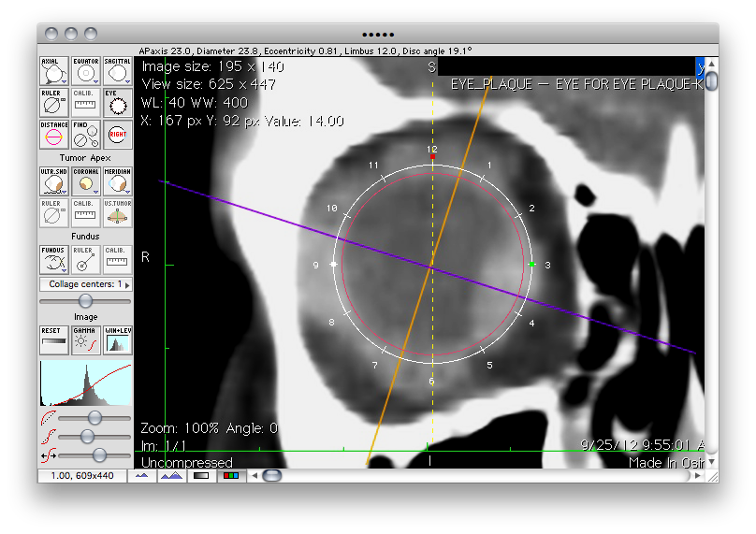Click the Sagittal view tool
This screenshot has width=756, height=534.
(x=117, y=71)
